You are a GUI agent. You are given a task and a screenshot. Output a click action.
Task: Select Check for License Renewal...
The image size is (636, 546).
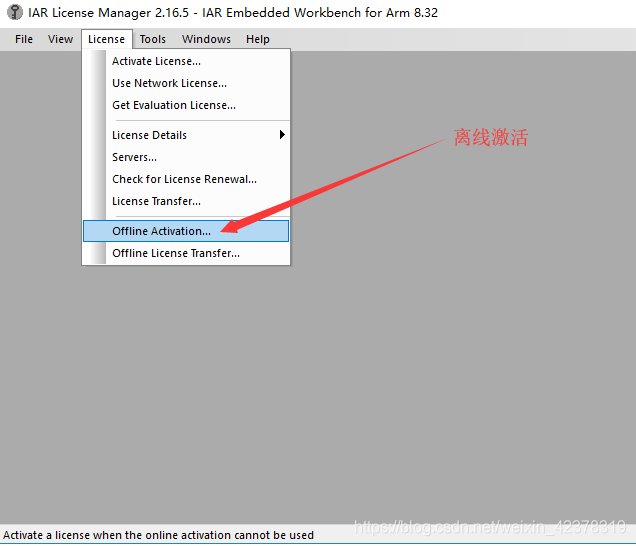click(186, 179)
